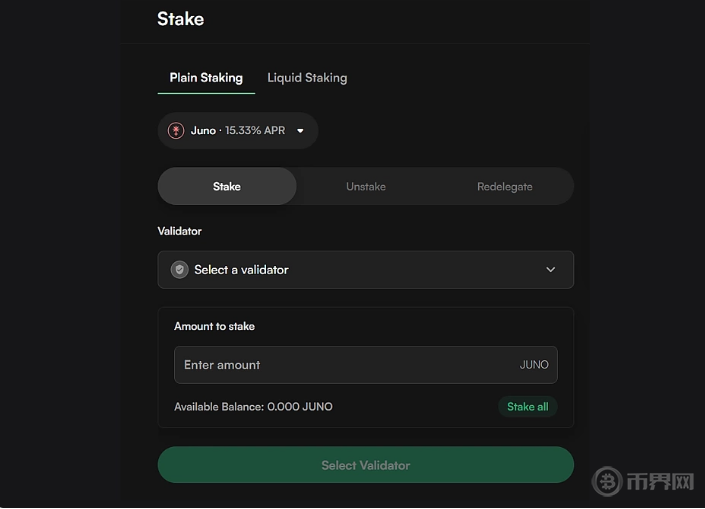Image resolution: width=705 pixels, height=509 pixels.
Task: Choose the Redelegate option
Action: (x=504, y=186)
